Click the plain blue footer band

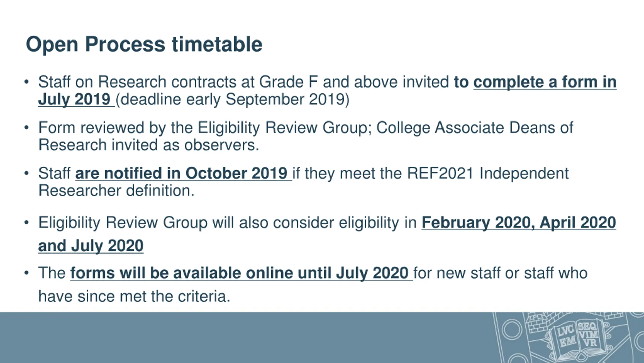[x=226, y=338]
